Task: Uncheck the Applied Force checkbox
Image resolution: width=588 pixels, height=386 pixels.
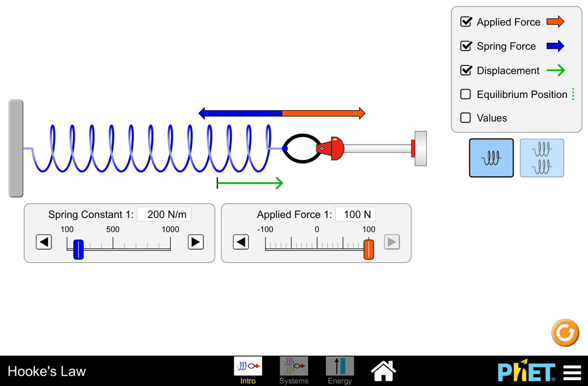Action: (465, 22)
